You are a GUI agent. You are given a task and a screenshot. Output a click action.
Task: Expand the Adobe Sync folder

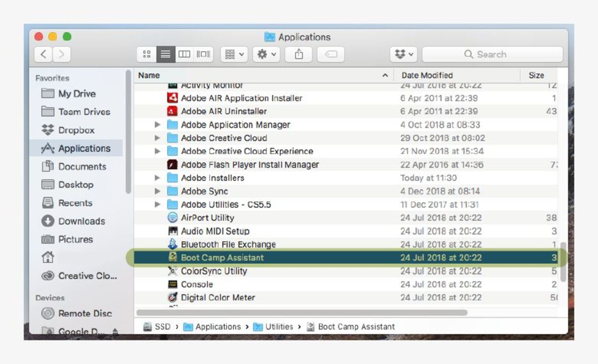pyautogui.click(x=158, y=191)
